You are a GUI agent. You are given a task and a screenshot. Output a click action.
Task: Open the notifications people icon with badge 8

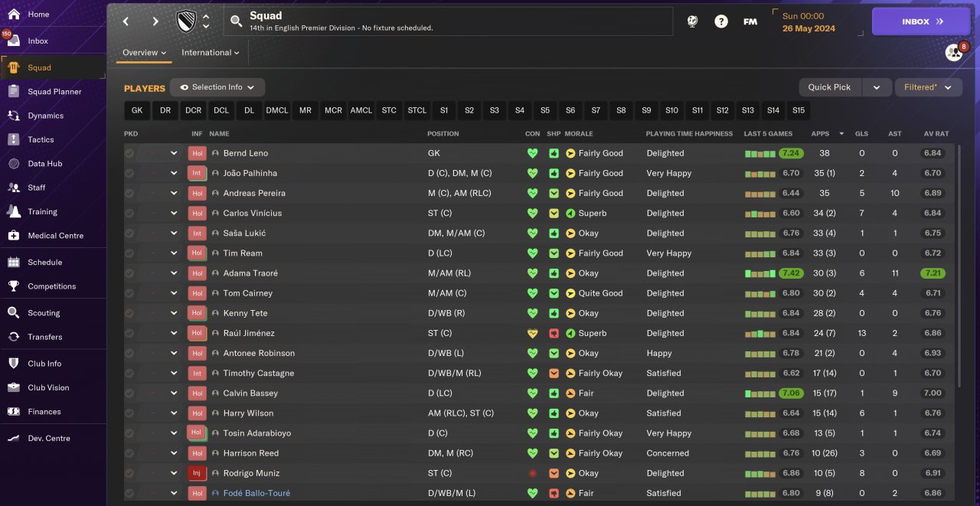tap(955, 52)
